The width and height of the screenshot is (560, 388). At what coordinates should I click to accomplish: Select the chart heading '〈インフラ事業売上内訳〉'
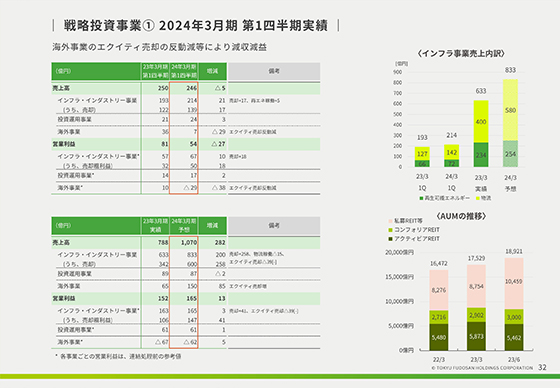pos(461,54)
